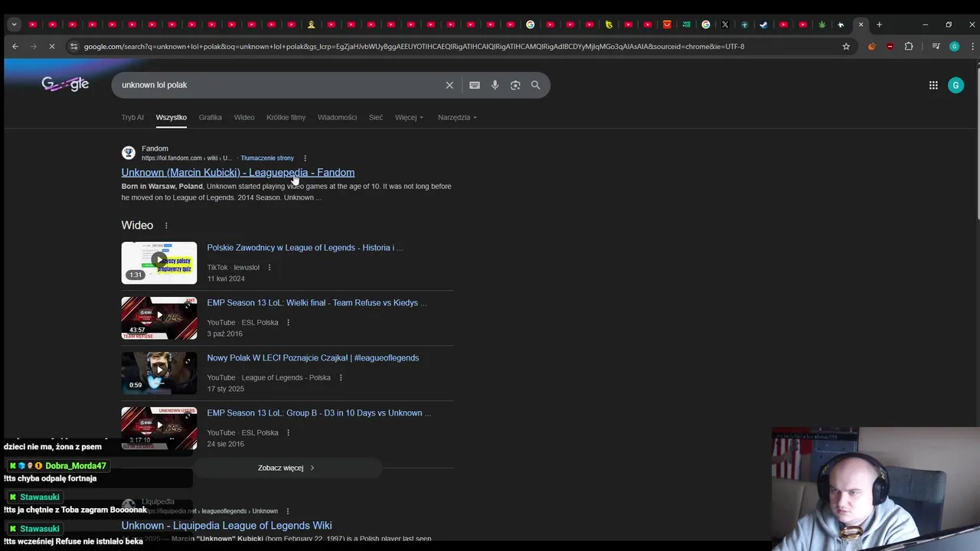Select the Sieć search tab
980x551 pixels.
click(x=375, y=117)
